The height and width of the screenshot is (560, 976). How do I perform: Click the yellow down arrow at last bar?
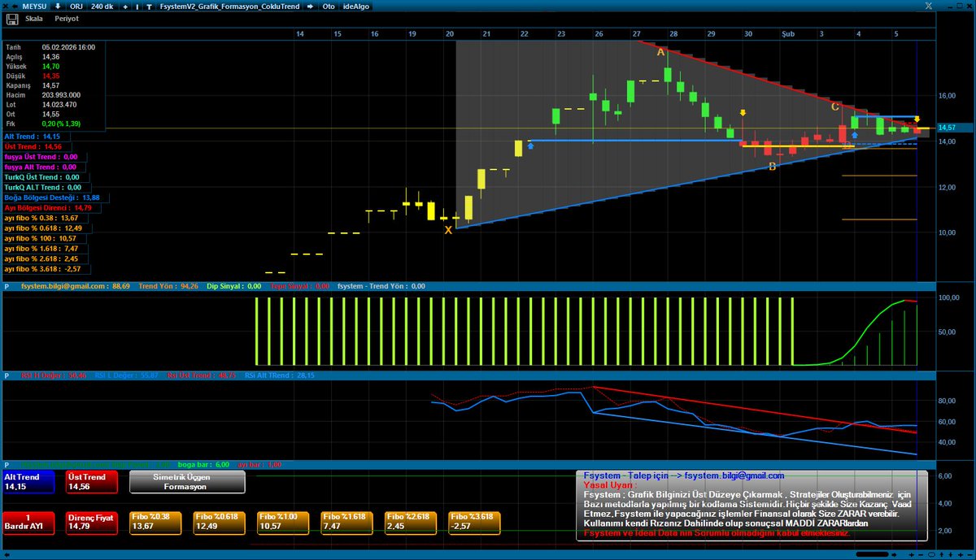coord(917,119)
